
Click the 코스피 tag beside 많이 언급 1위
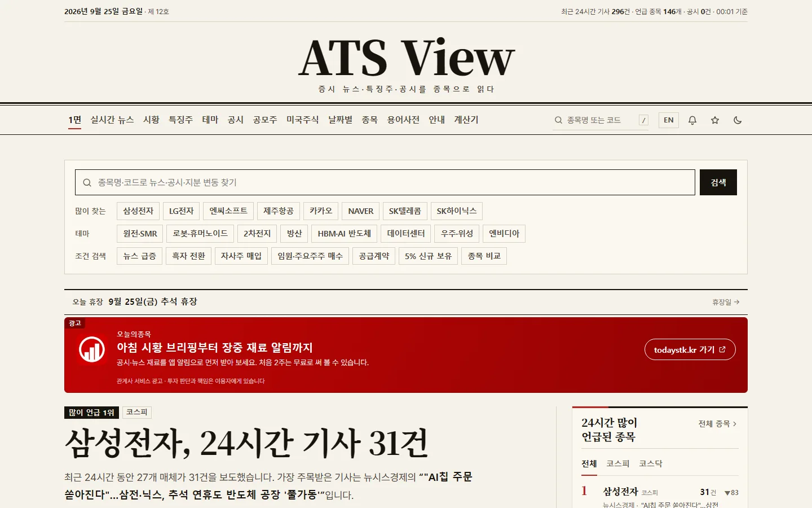[137, 413]
